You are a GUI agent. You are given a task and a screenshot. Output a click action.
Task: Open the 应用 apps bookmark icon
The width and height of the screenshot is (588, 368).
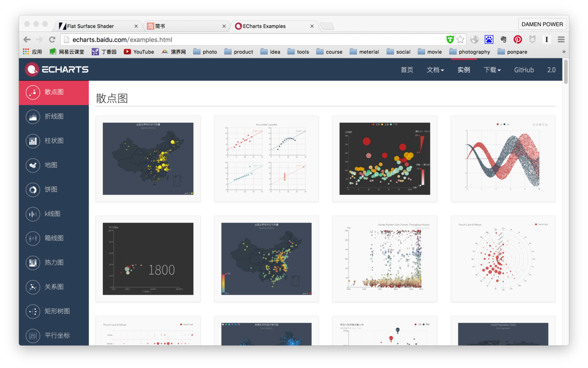pyautogui.click(x=32, y=52)
